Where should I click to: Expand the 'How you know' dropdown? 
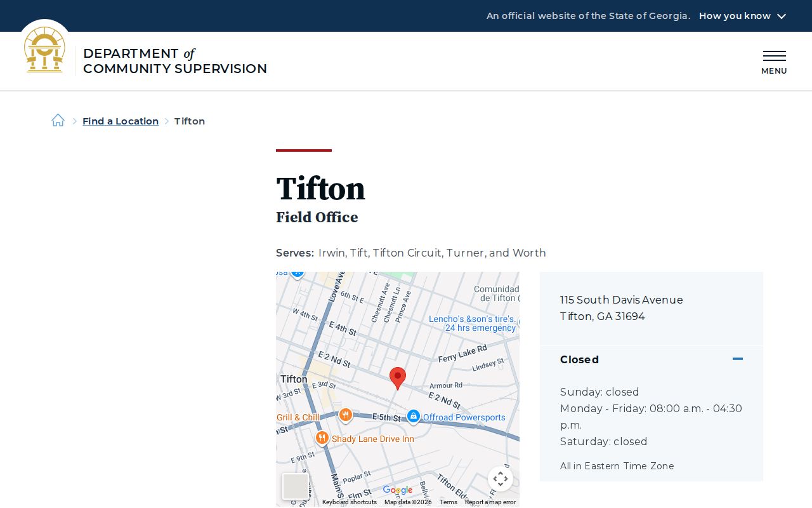click(742, 16)
